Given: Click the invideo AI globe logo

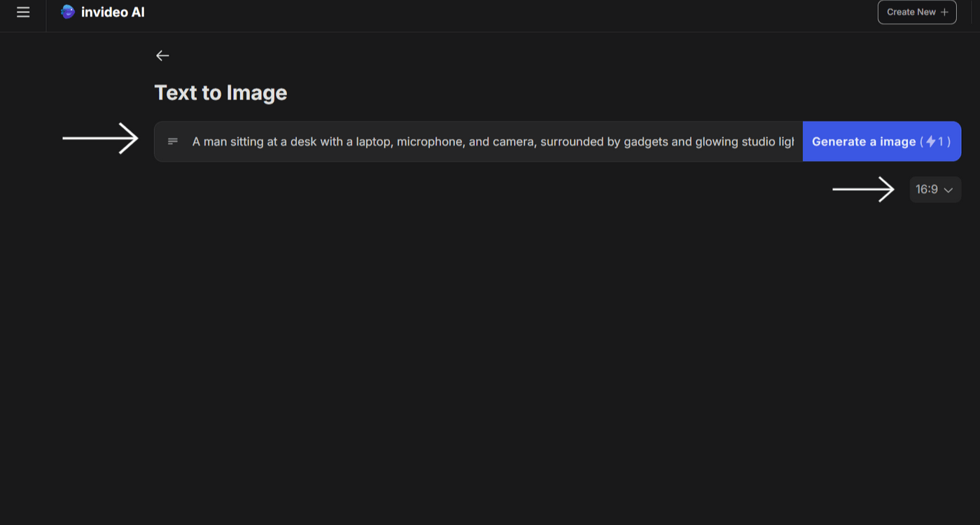Looking at the screenshot, I should pos(66,12).
